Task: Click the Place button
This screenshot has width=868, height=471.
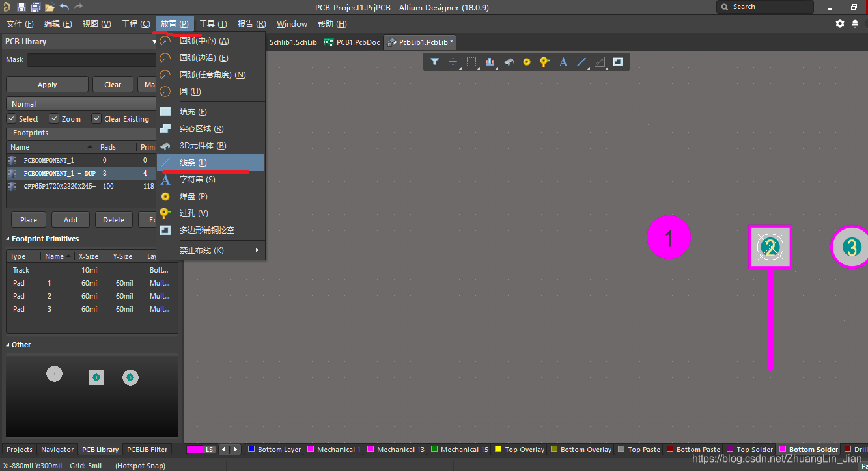Action: 29,220
